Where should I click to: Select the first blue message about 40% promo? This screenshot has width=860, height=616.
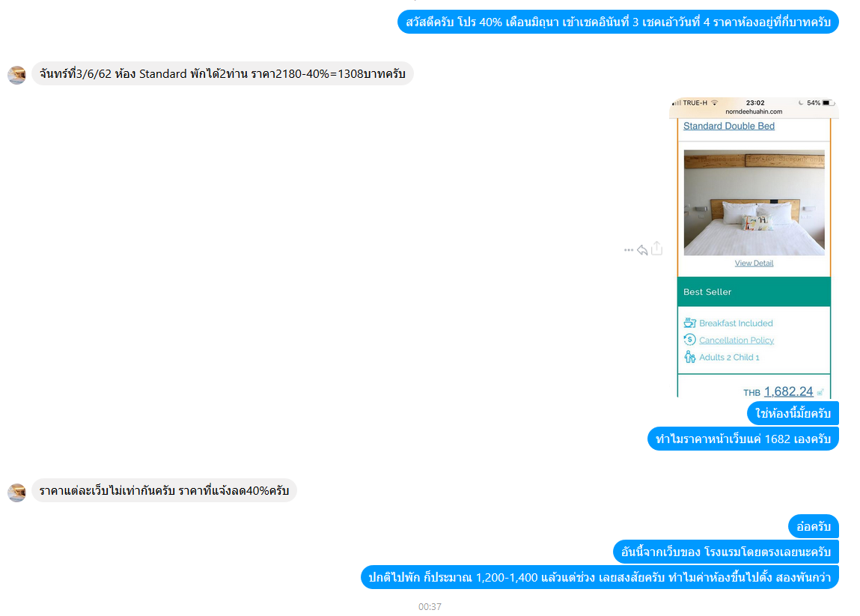pos(618,22)
